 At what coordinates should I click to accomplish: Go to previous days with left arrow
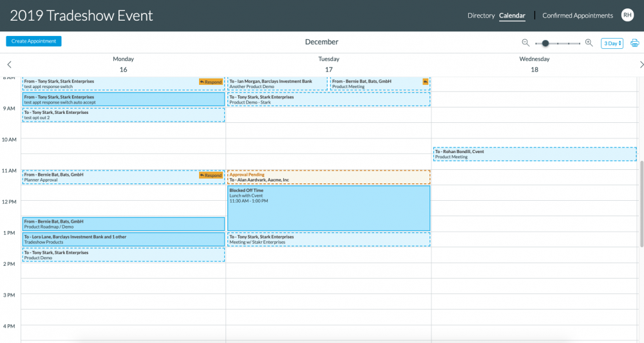pyautogui.click(x=9, y=64)
